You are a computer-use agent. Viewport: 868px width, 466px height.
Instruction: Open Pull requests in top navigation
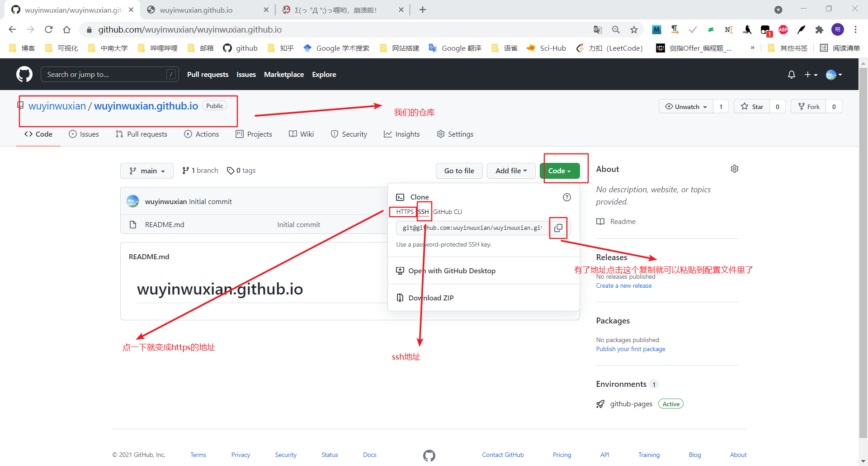[208, 74]
